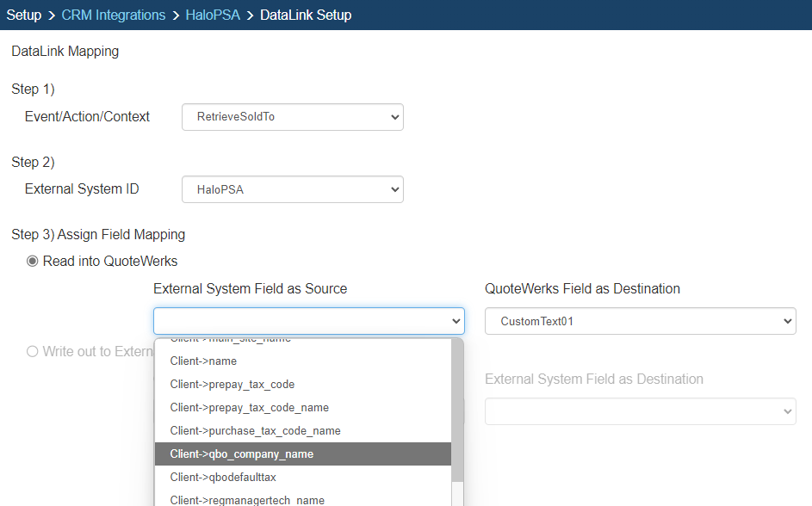This screenshot has width=812, height=506.
Task: Pick the Client->prepay_tax_code_name option
Action: coord(249,408)
